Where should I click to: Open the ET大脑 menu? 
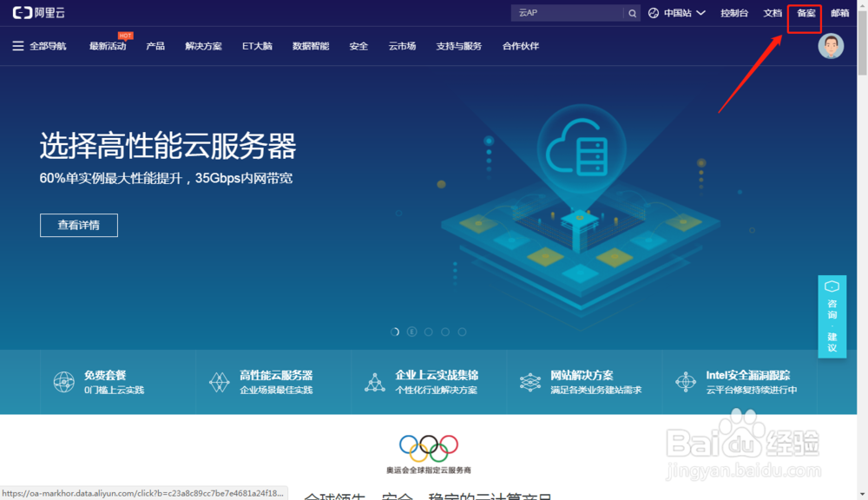click(257, 46)
